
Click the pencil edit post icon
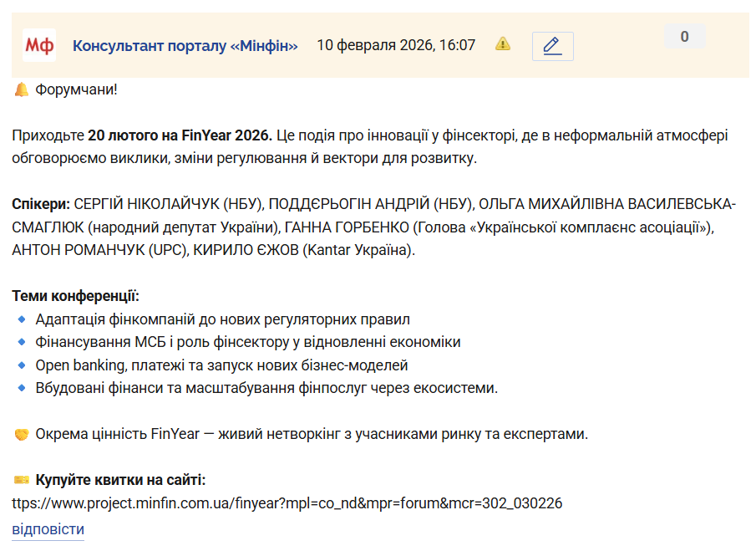[x=552, y=46]
